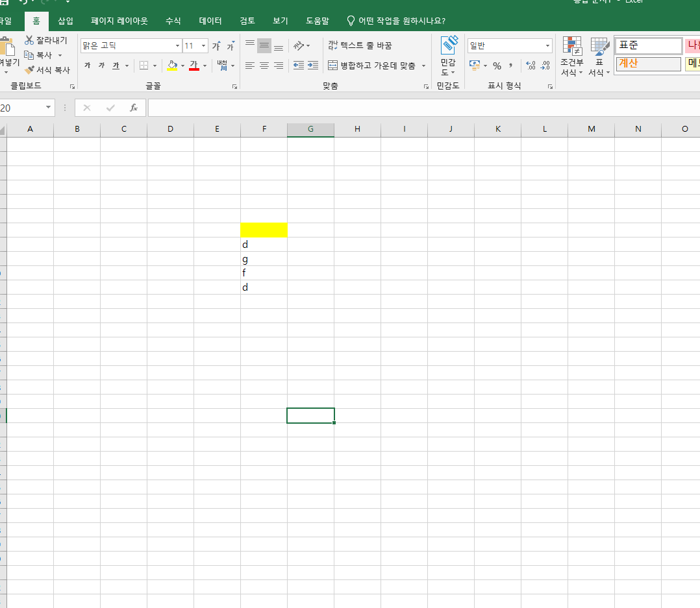Select cell containing 'f'
Image resolution: width=700 pixels, height=608 pixels.
(264, 273)
